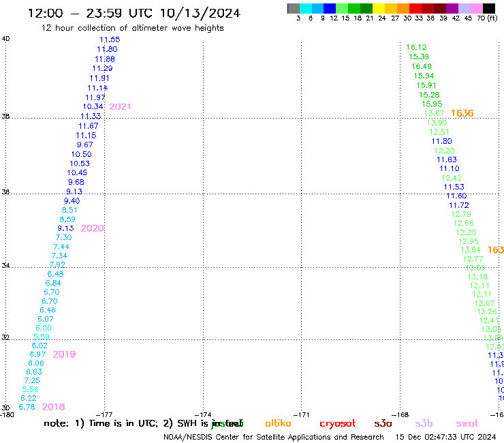The image size is (504, 443).
Task: Click the wave height value 9.40
Action: (72, 201)
